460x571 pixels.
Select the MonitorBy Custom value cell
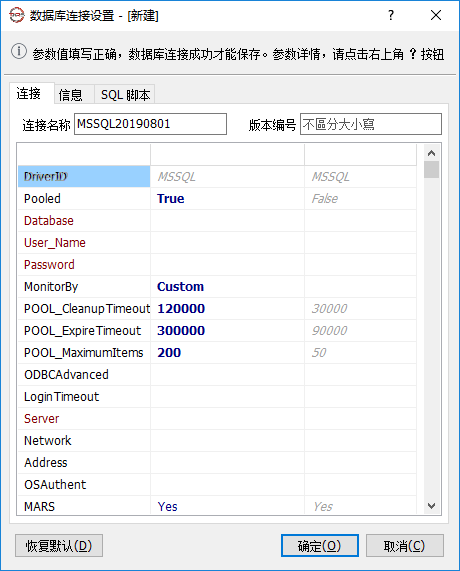(x=227, y=287)
